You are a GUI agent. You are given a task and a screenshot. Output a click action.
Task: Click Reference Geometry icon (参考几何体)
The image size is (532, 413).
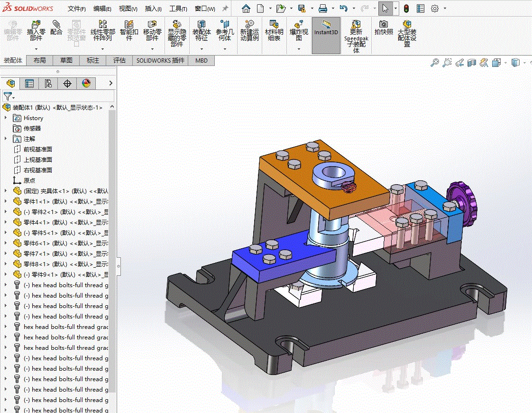225,30
